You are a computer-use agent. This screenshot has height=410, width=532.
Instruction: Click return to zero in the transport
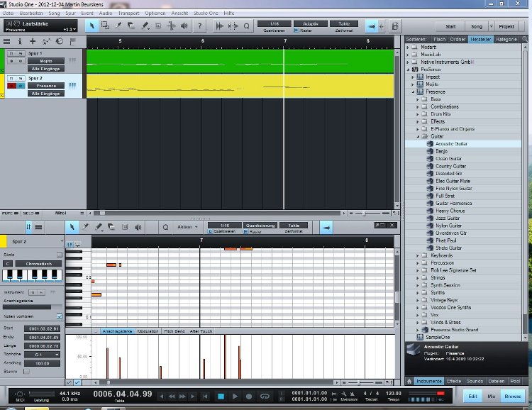[x=205, y=396]
